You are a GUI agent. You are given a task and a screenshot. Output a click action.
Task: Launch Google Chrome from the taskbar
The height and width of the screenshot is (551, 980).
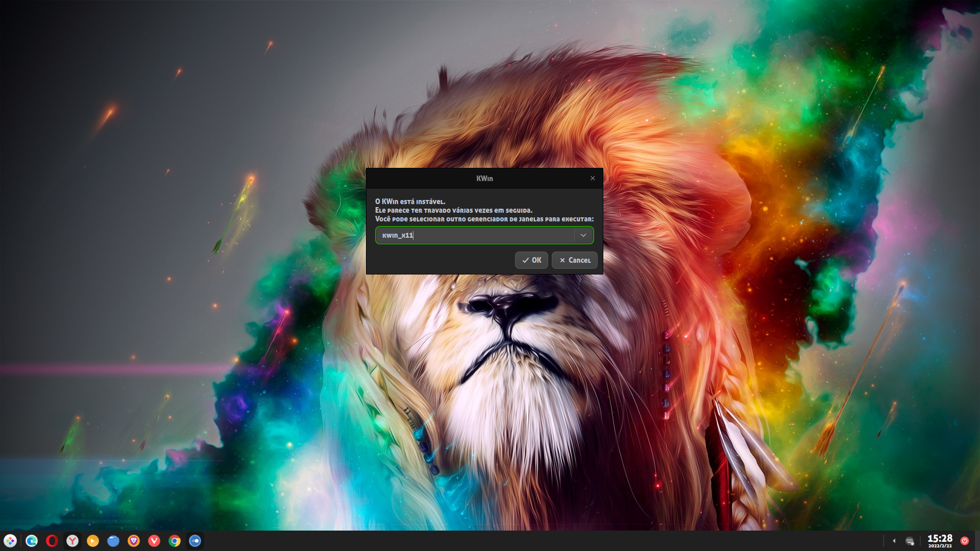[175, 541]
